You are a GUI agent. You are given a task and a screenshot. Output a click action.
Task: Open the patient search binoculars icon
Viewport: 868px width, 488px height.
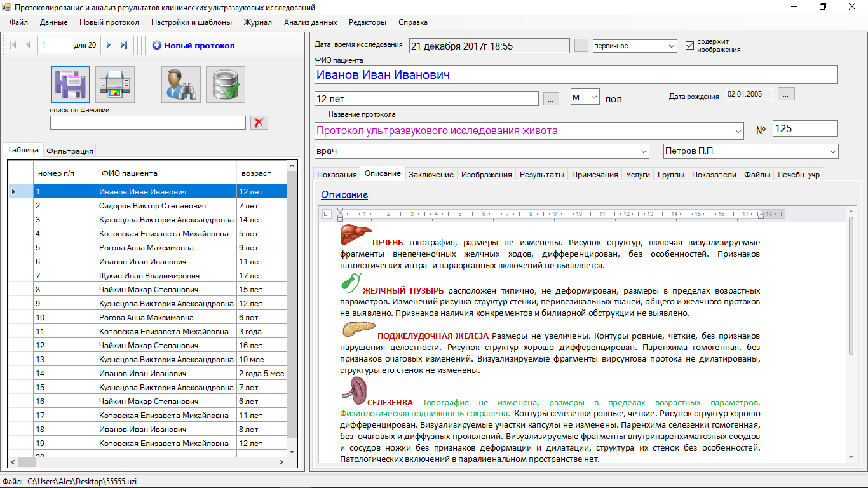tap(180, 85)
